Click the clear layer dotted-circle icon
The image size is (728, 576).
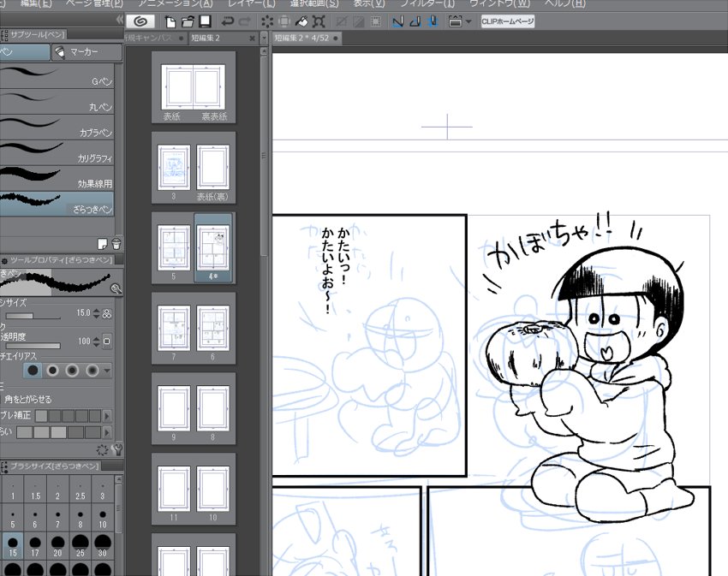(267, 21)
